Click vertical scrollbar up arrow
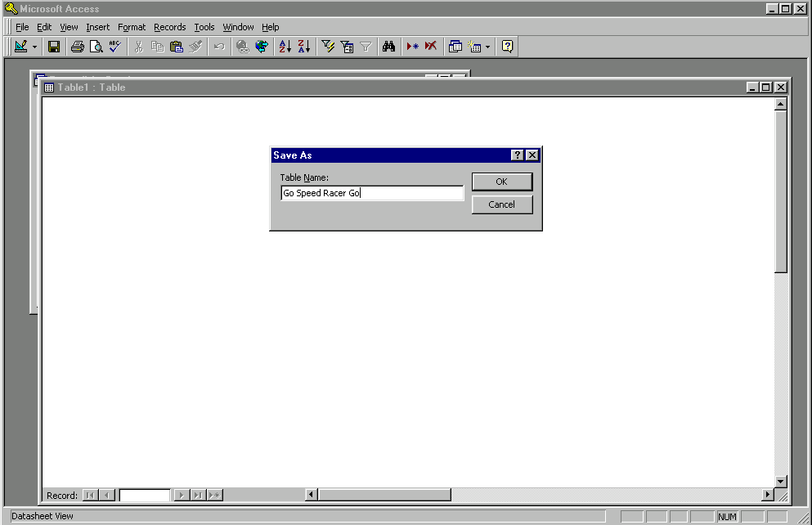 pyautogui.click(x=780, y=104)
